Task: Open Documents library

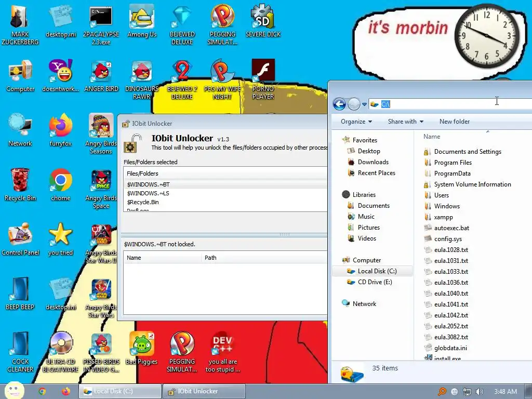Action: pyautogui.click(x=374, y=206)
